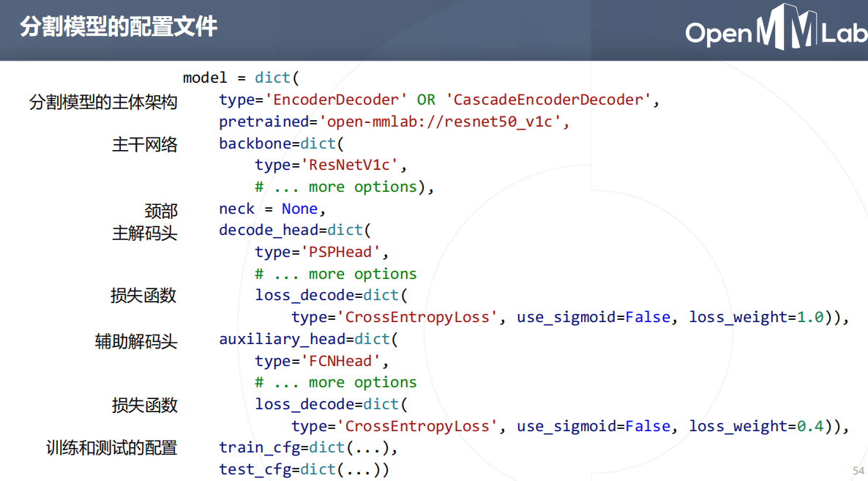Click the 颈部 label
This screenshot has height=481, width=868.
[161, 211]
